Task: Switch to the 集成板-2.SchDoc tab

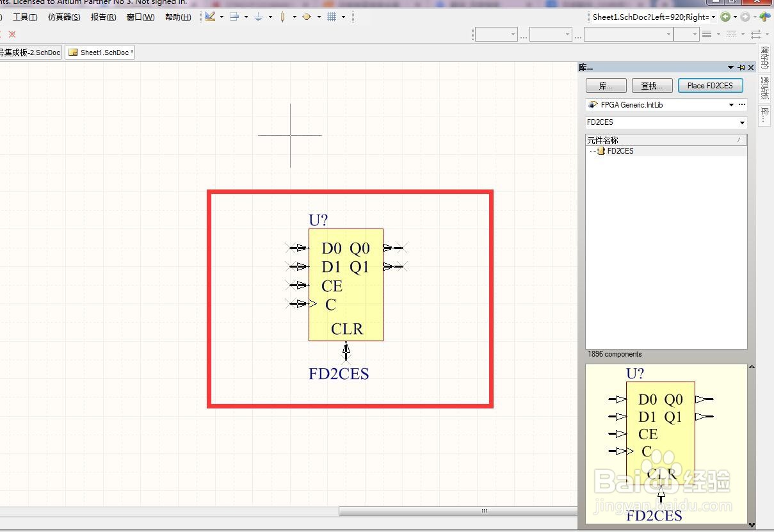Action: [x=31, y=52]
